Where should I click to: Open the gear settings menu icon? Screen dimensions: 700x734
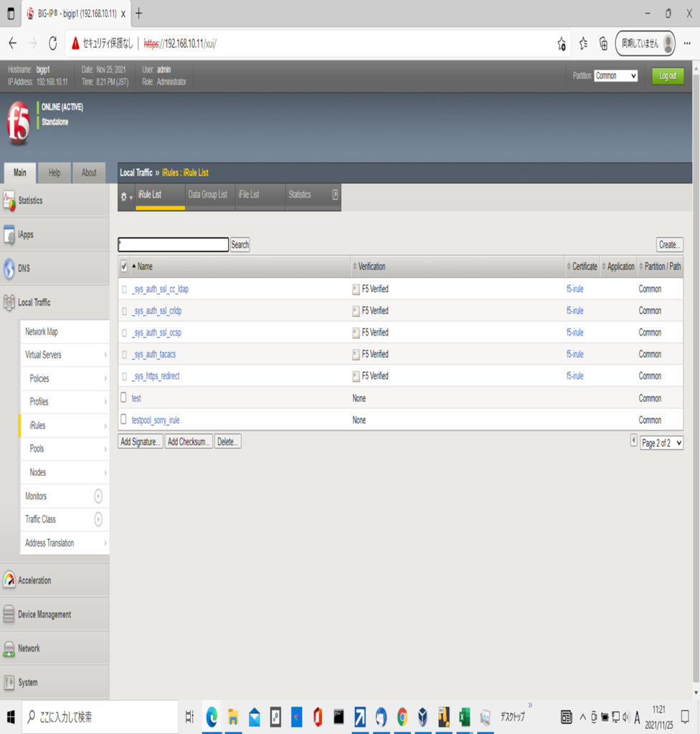(126, 196)
